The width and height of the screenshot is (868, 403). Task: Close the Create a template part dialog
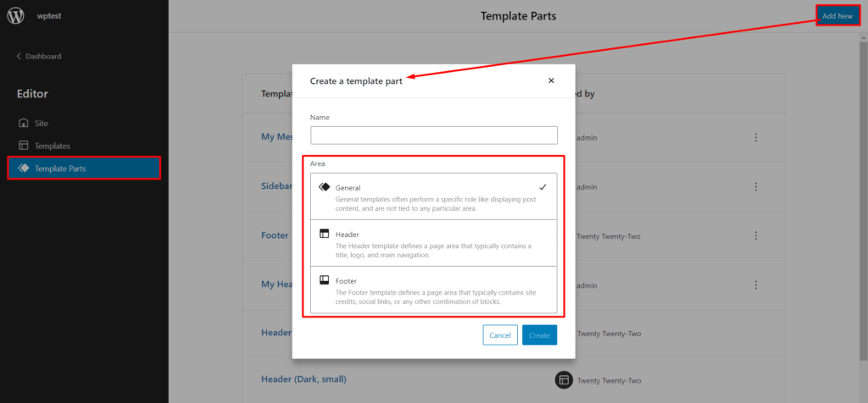[551, 80]
